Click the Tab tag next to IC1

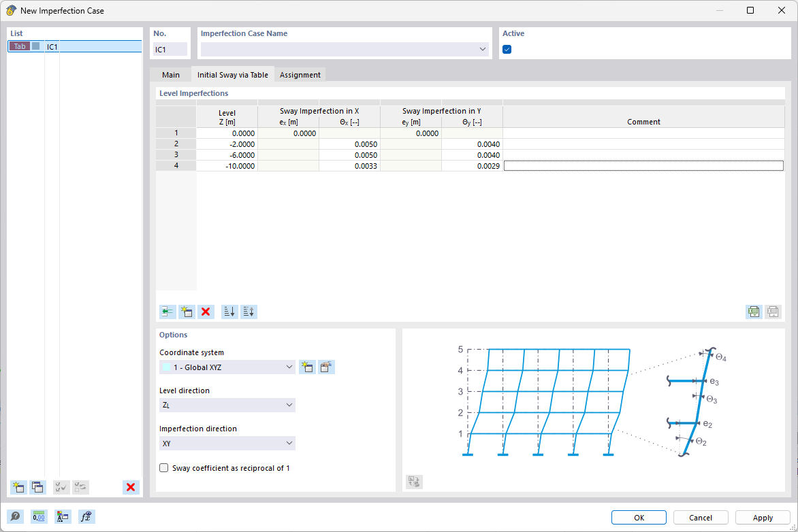pos(19,46)
